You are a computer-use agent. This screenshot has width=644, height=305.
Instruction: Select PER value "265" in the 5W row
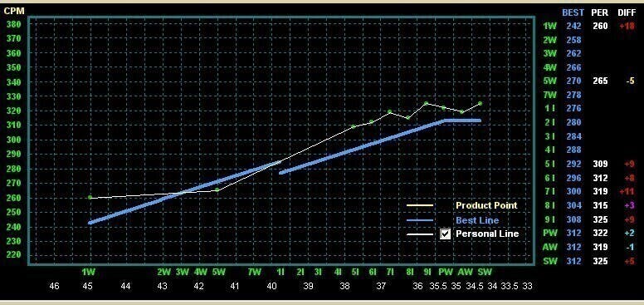point(600,81)
